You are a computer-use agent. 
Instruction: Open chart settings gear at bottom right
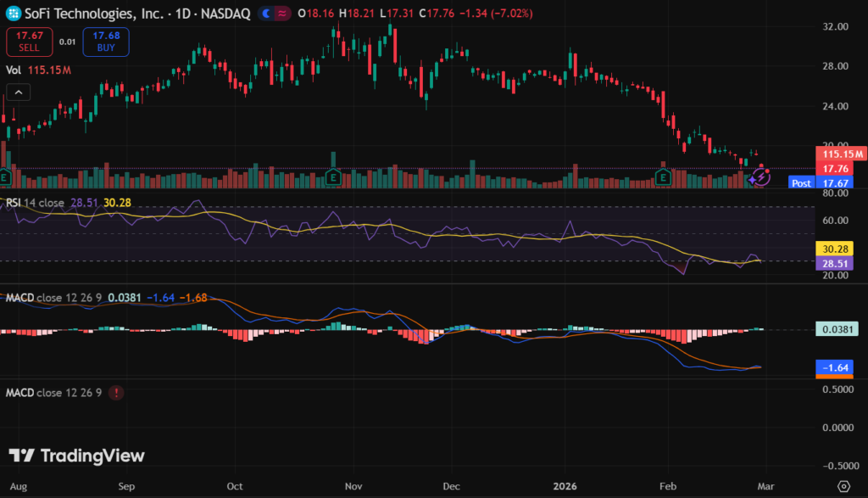tap(843, 486)
